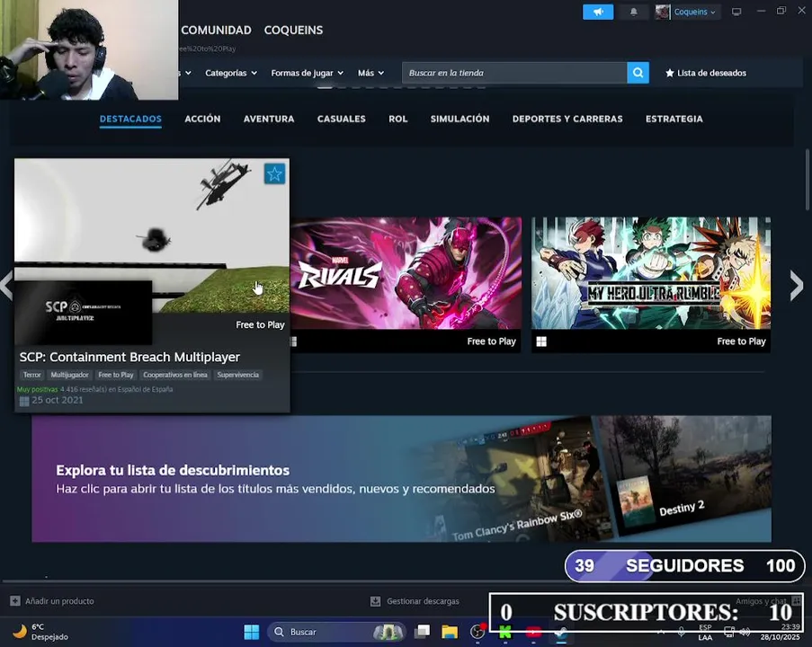The width and height of the screenshot is (812, 647).
Task: Open Explora tu lista de descubrimientos banner
Action: (x=401, y=479)
